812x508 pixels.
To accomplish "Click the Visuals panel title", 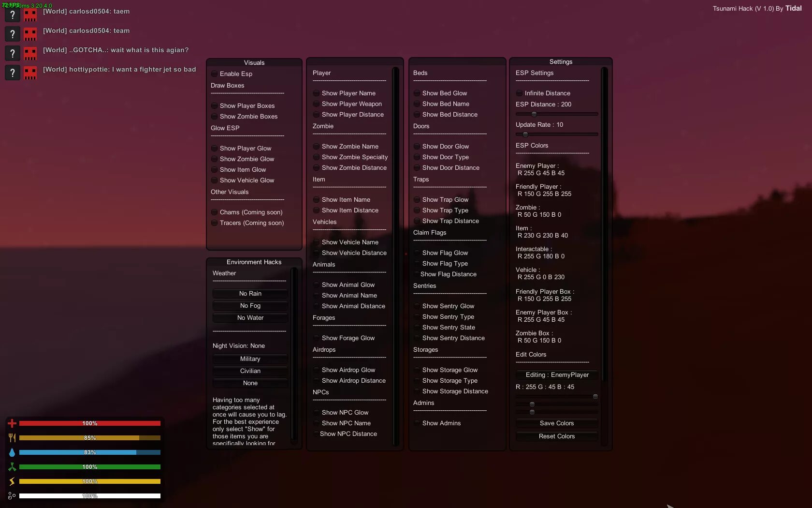I will pos(254,62).
